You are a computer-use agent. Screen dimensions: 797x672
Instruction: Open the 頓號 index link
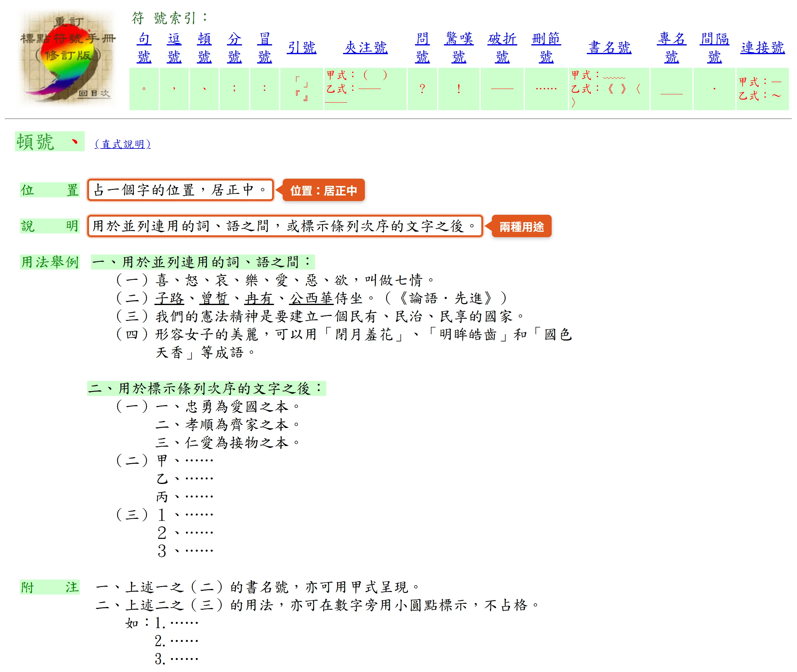(x=204, y=48)
